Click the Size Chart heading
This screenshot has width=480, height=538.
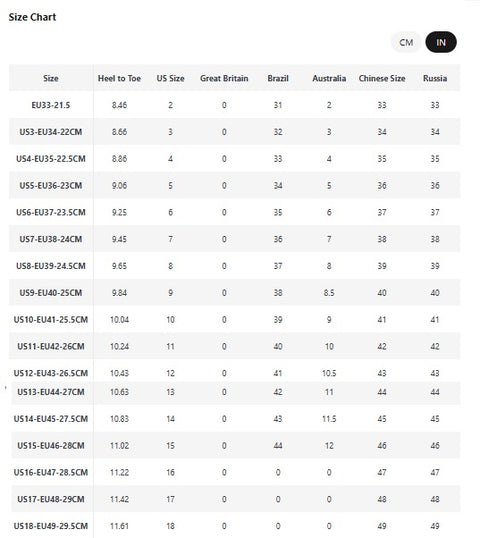click(32, 17)
